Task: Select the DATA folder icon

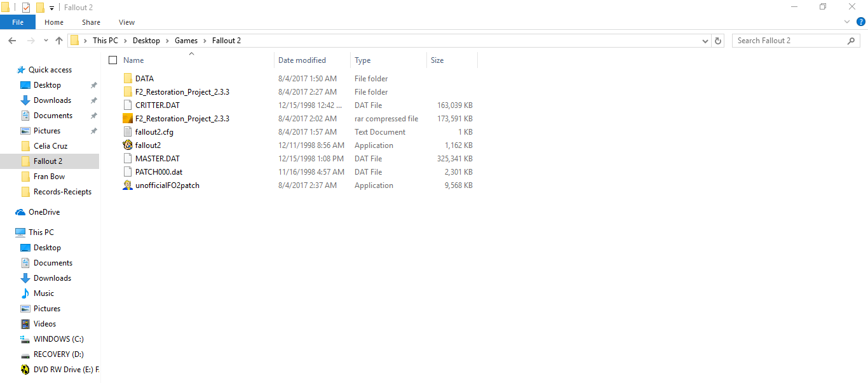Action: pos(128,79)
